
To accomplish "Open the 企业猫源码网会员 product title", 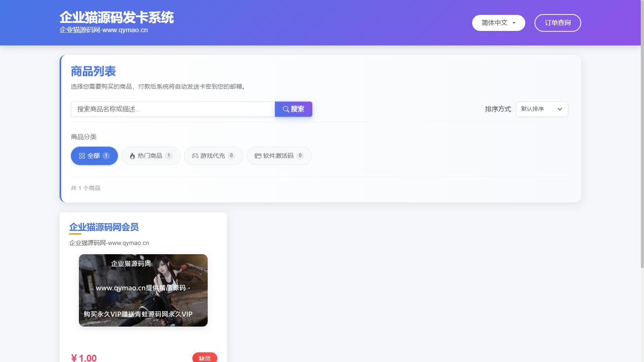I will coord(104,227).
